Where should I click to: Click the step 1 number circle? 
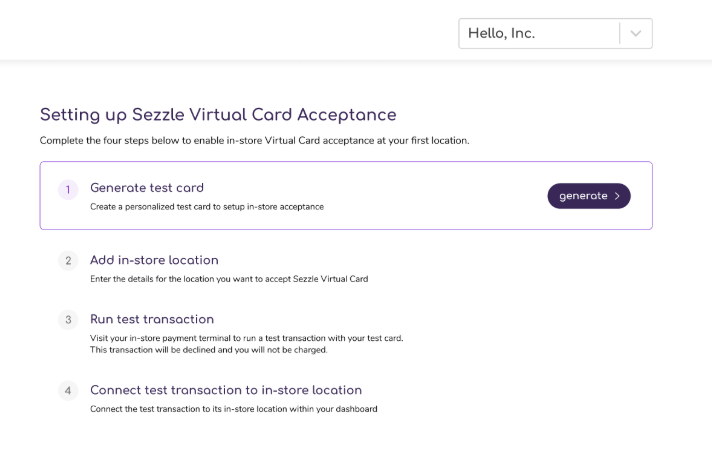68,190
